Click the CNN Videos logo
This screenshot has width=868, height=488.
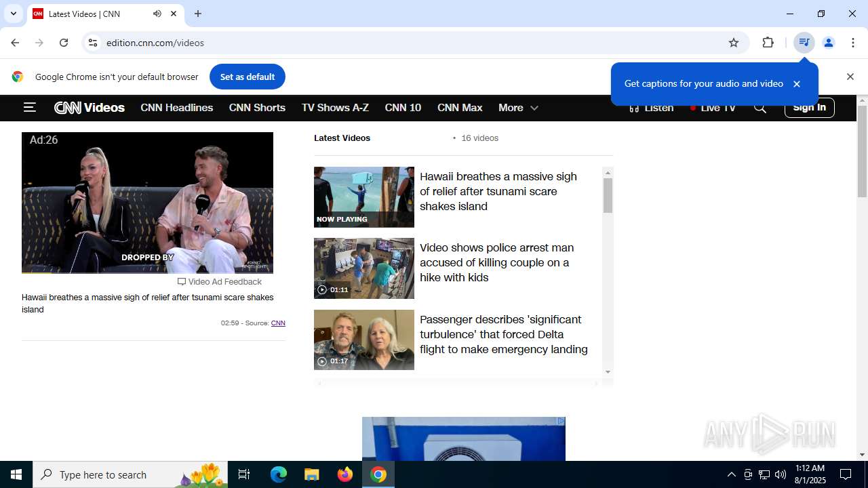[x=90, y=107]
